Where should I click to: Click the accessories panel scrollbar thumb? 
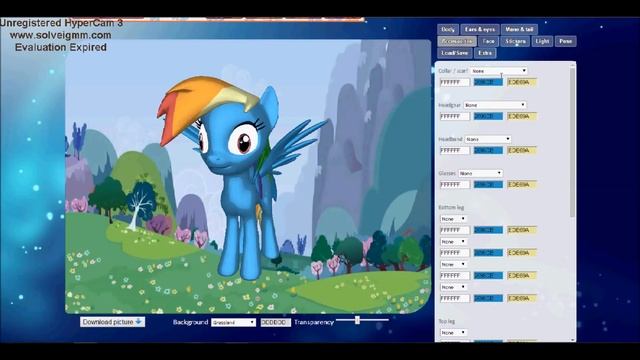pyautogui.click(x=573, y=142)
